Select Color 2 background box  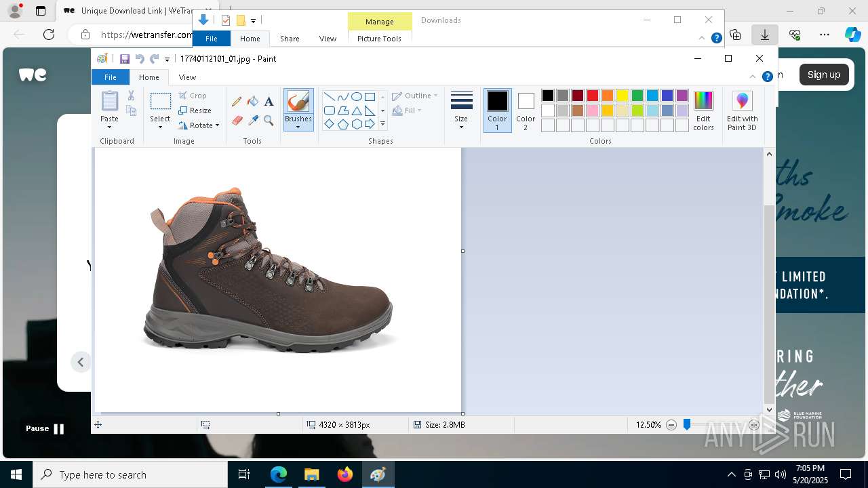(x=526, y=110)
